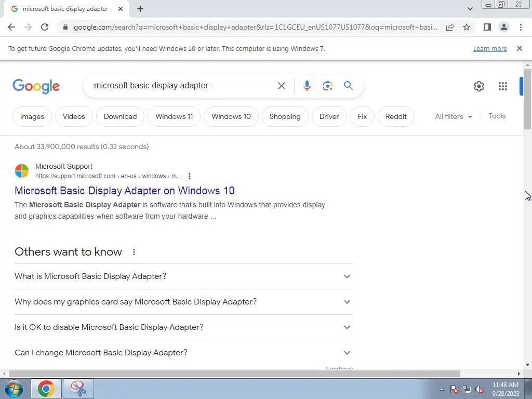This screenshot has width=532, height=399.
Task: Open the tab search dropdown arrow
Action: [470, 9]
